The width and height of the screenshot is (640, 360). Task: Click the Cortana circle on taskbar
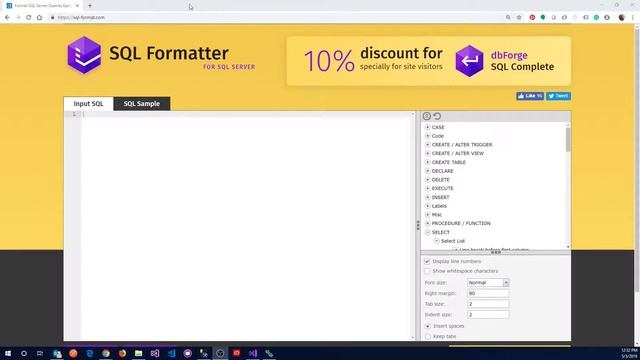click(24, 353)
